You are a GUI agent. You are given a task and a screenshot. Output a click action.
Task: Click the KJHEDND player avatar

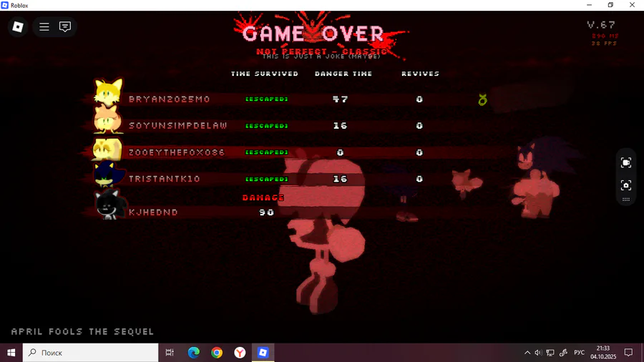point(109,205)
